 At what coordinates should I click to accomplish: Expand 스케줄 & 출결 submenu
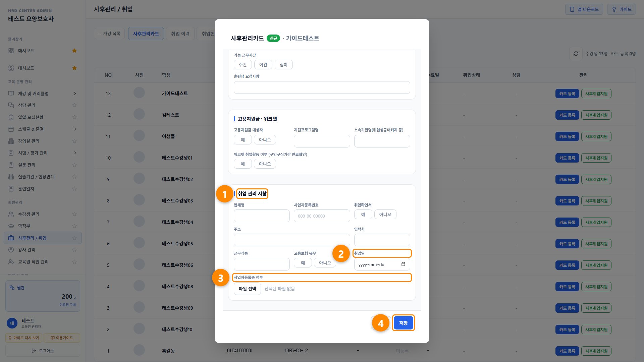tap(75, 129)
